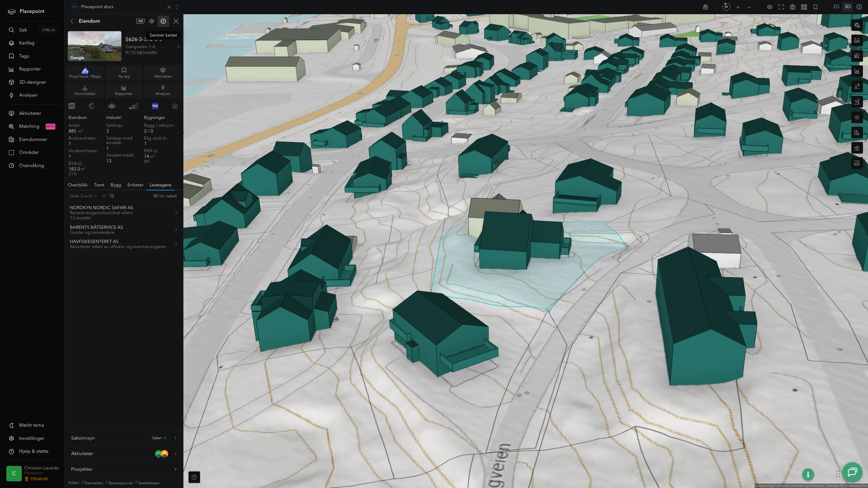Open the Christian Løverås user profile

pos(33,473)
